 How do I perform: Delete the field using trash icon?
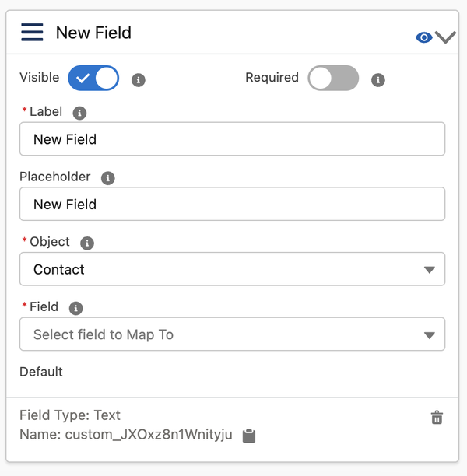tap(437, 418)
